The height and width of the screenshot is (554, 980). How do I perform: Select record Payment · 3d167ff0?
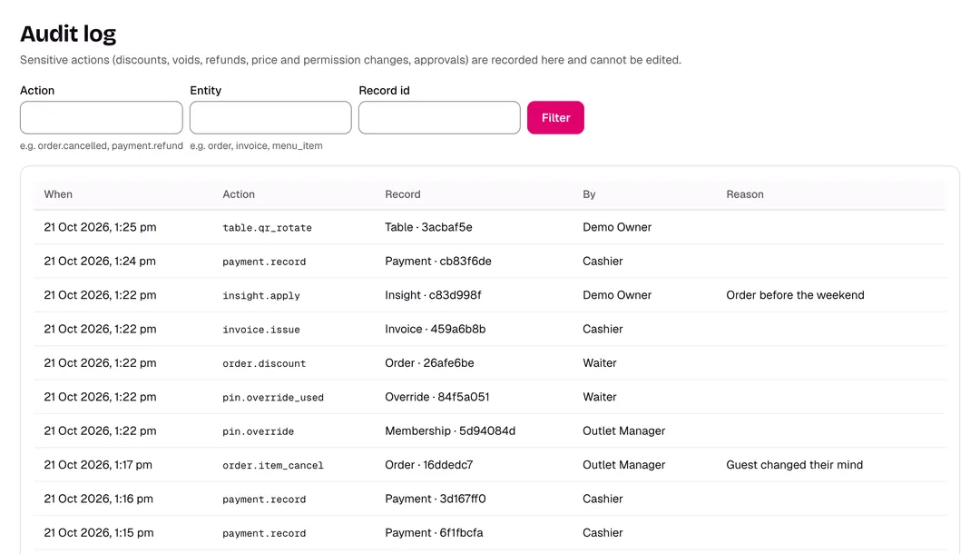[436, 499]
